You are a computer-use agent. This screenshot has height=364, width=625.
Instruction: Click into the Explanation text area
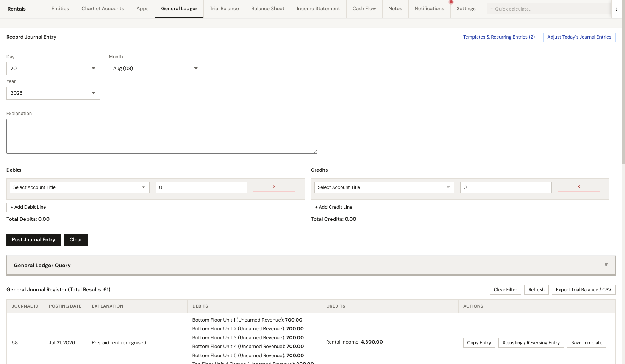coord(162,136)
